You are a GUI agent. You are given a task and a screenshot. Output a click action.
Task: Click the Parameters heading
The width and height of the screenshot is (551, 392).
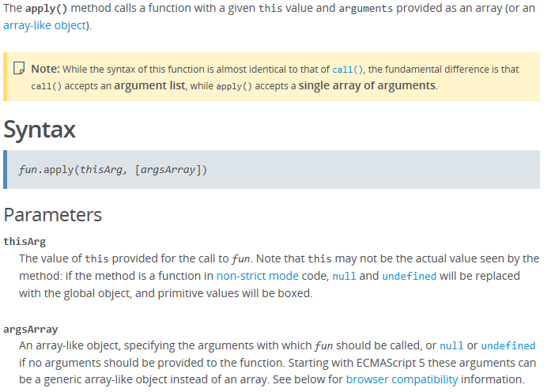53,214
